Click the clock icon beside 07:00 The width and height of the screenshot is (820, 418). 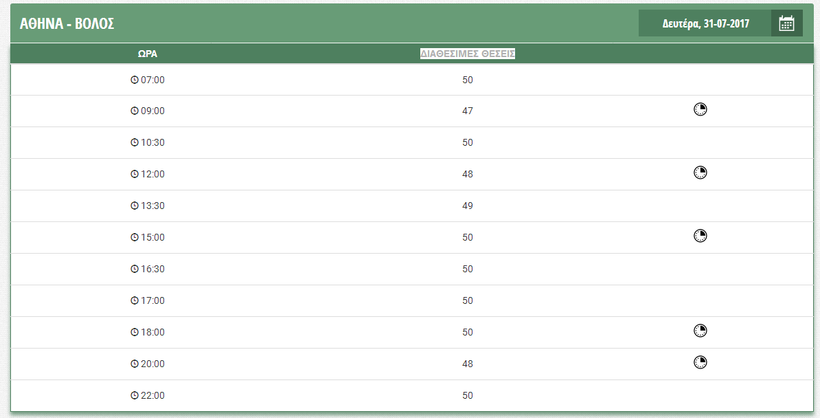click(x=135, y=80)
